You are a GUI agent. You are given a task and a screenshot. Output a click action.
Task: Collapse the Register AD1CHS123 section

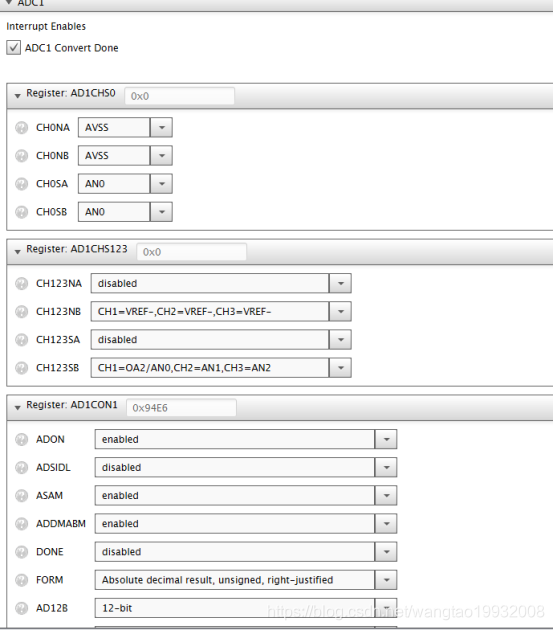pyautogui.click(x=17, y=252)
